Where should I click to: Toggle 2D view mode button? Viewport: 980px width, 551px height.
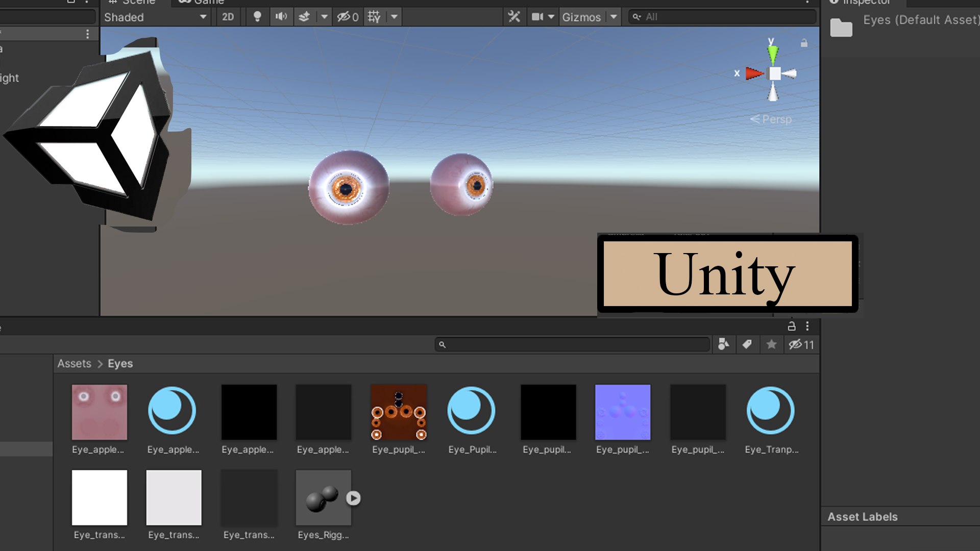click(x=228, y=17)
